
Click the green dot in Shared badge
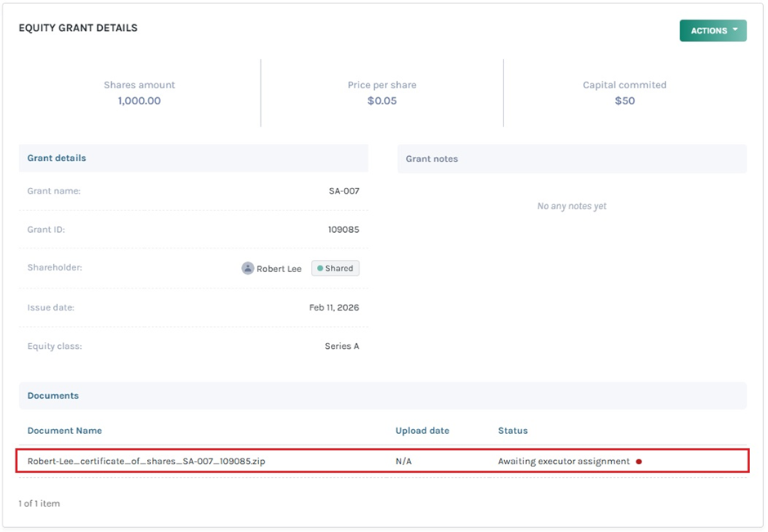pyautogui.click(x=319, y=268)
